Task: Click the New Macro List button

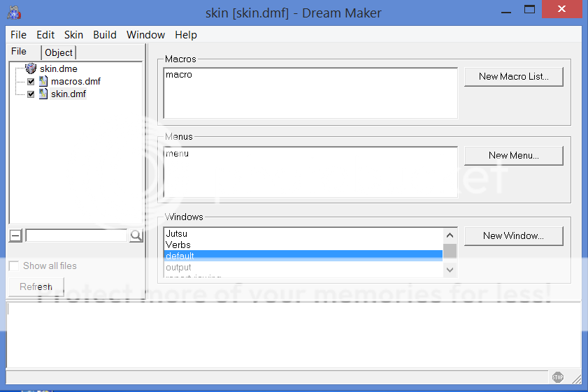Action: pyautogui.click(x=513, y=76)
